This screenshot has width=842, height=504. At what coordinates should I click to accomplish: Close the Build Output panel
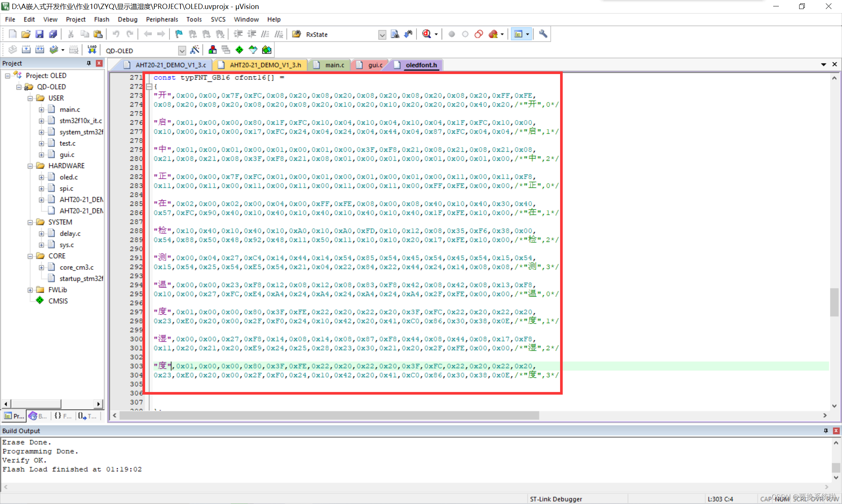click(x=836, y=431)
